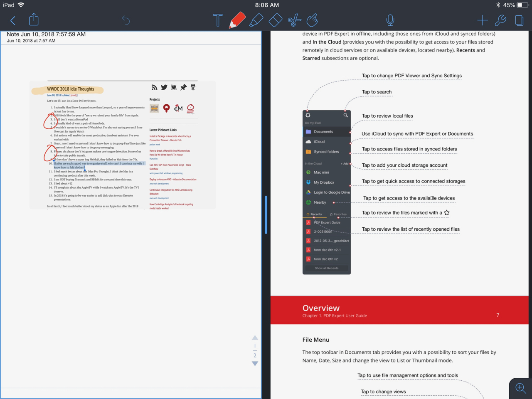
Task: Open PDF Expert Guide in recents list
Action: click(x=327, y=222)
